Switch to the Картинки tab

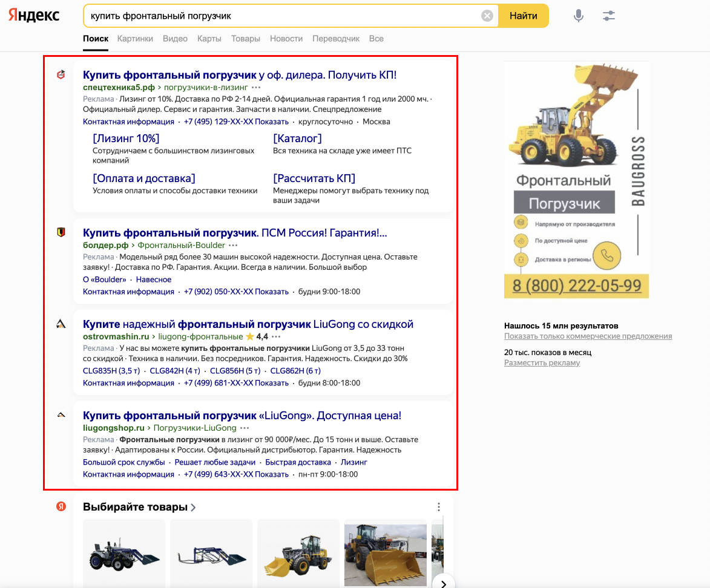[135, 38]
